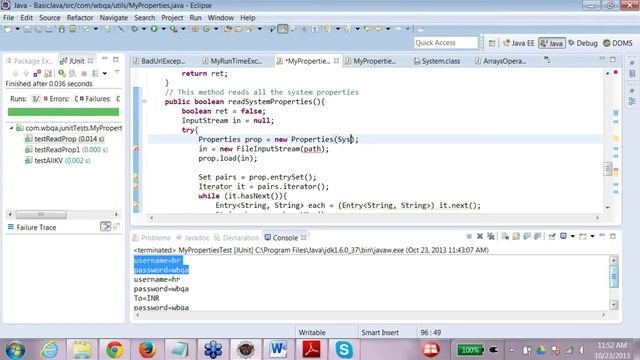Open Chrome from the Windows taskbar

(x=114, y=349)
